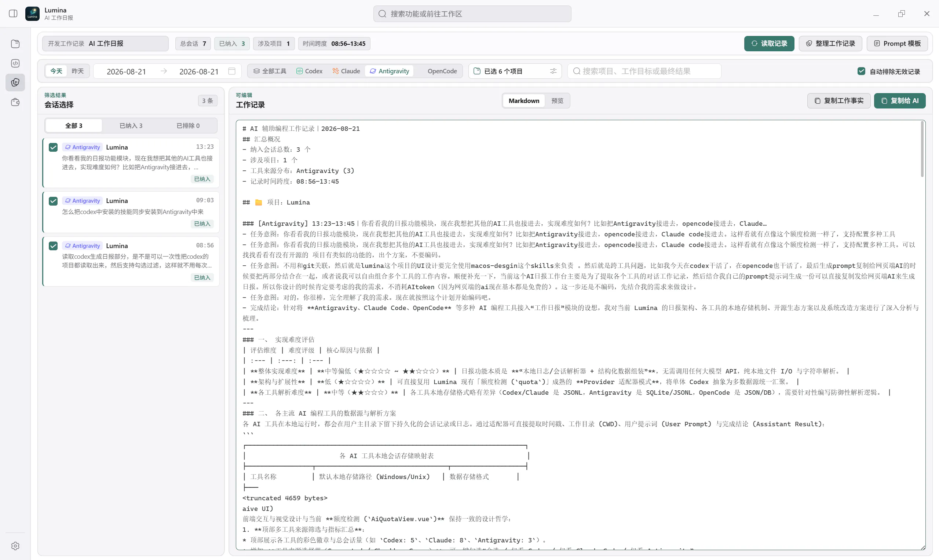Open the calendar date picker icon
Viewport: 939px width, 560px height.
232,71
